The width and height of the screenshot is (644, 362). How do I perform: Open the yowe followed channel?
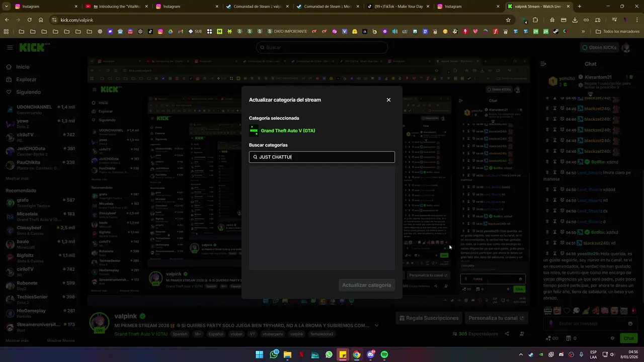(x=40, y=123)
